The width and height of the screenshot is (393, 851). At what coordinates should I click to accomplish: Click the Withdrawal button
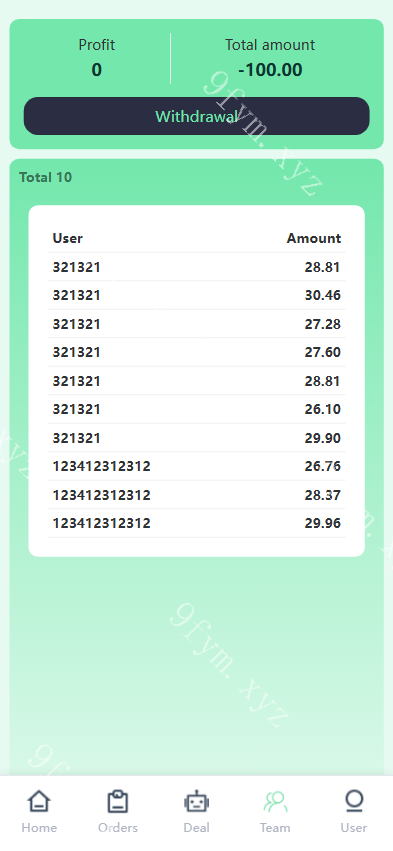pos(196,116)
